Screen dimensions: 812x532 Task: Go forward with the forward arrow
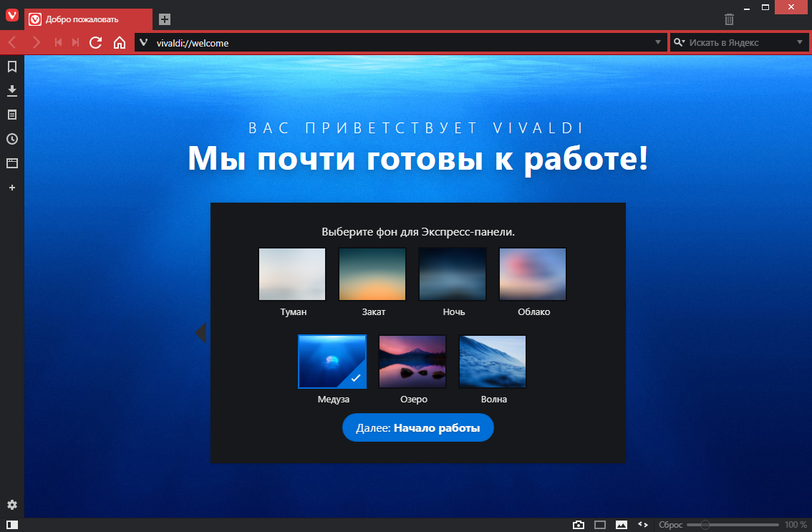click(36, 42)
